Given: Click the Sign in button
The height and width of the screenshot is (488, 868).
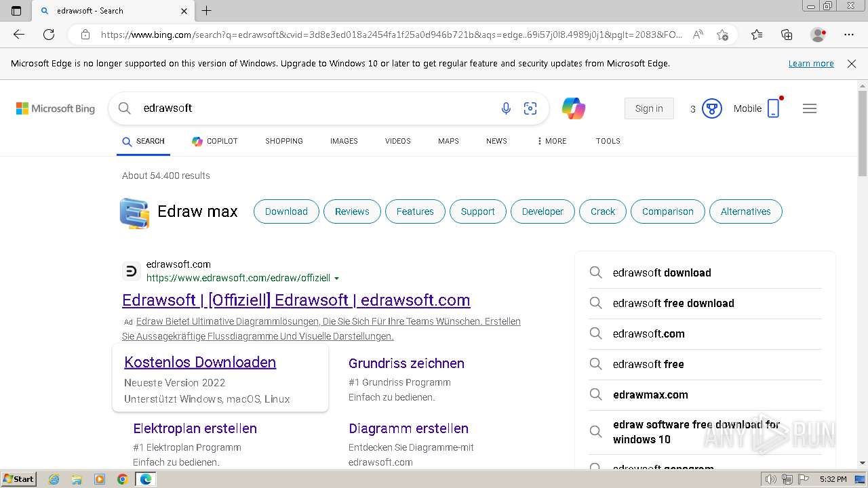Looking at the screenshot, I should pos(649,108).
